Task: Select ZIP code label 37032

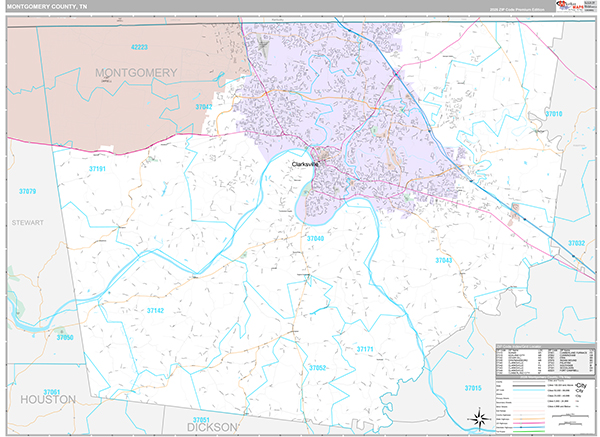Action: tap(576, 243)
